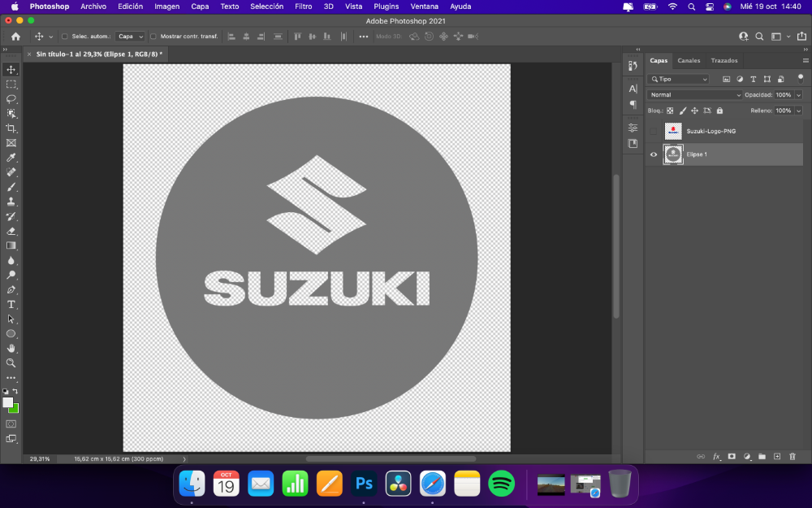
Task: Open the Tipo layer filter dropdown
Action: point(678,80)
